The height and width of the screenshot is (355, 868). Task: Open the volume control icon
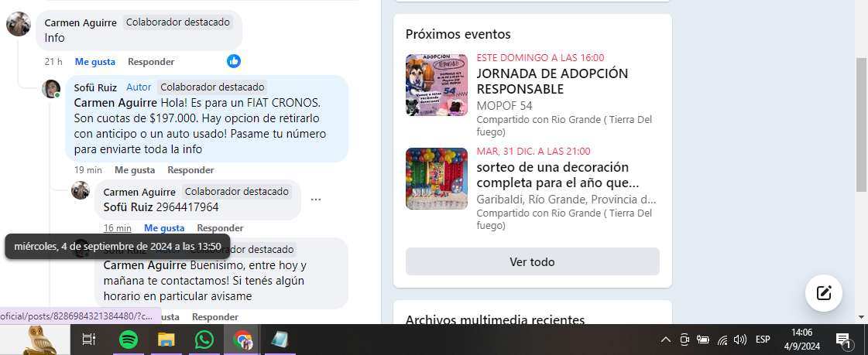tap(739, 340)
